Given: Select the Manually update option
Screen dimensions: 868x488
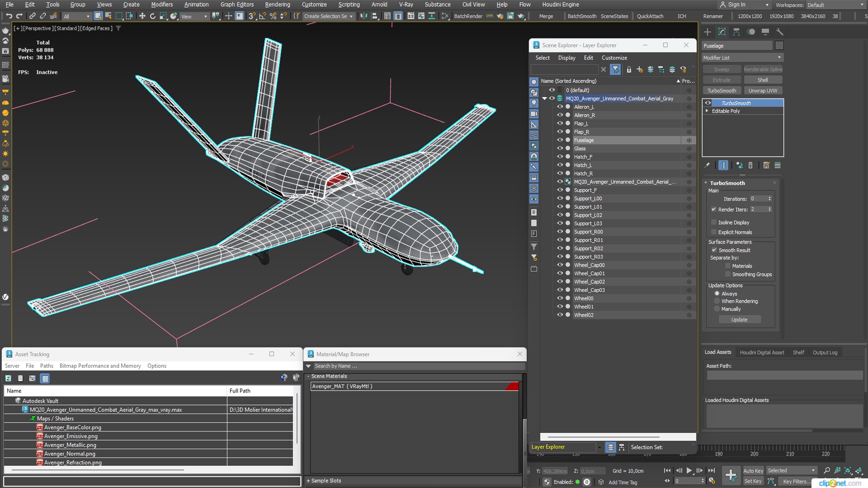Looking at the screenshot, I should point(717,309).
